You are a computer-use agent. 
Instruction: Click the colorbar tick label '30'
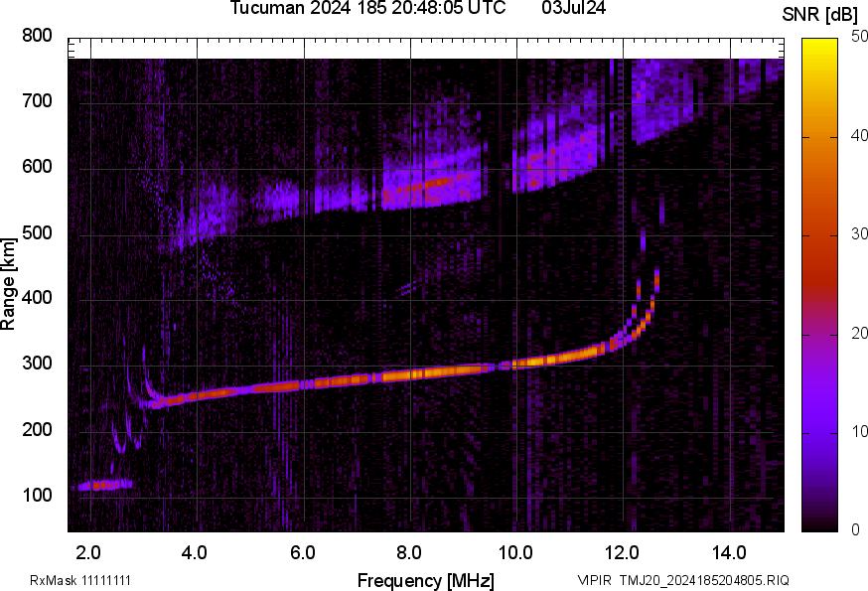(859, 234)
